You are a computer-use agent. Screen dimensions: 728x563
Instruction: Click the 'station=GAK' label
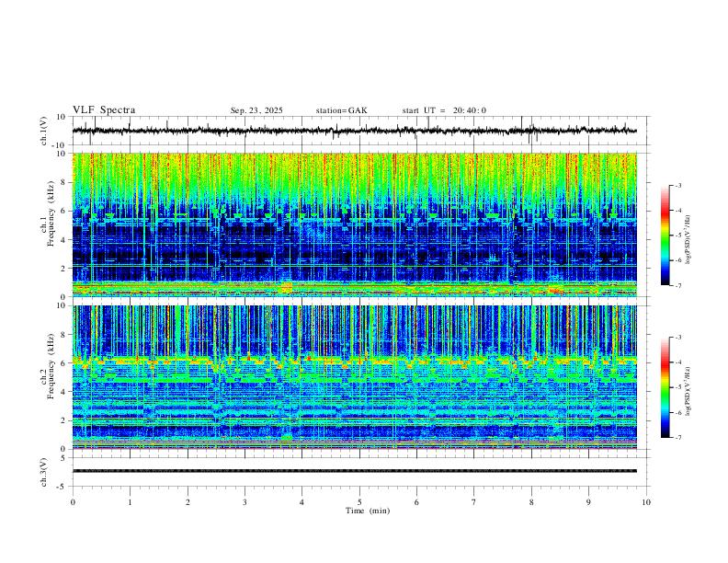[x=341, y=110]
